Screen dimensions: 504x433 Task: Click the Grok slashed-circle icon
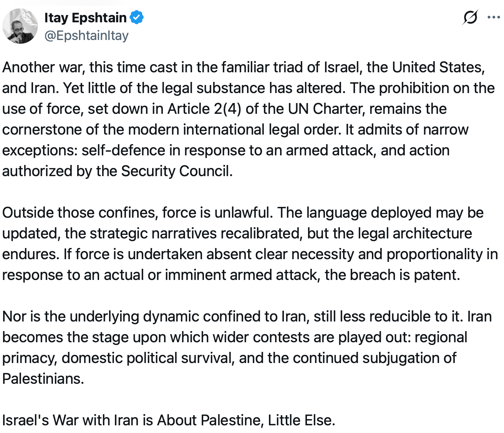(x=470, y=17)
